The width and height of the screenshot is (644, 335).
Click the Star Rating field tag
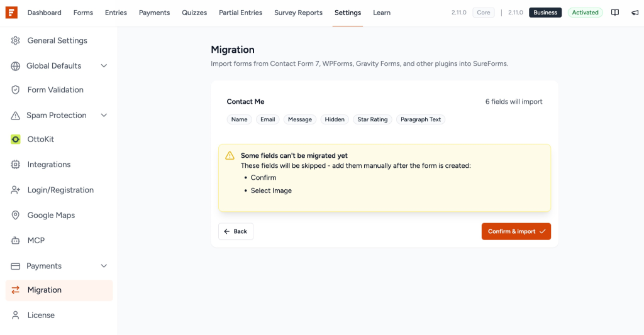pos(372,119)
